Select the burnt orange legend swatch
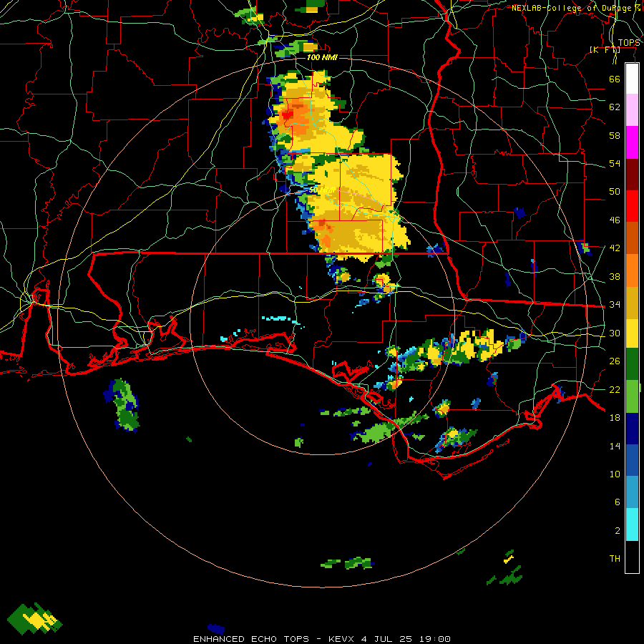Viewport: 644px width, 644px height. click(632, 238)
